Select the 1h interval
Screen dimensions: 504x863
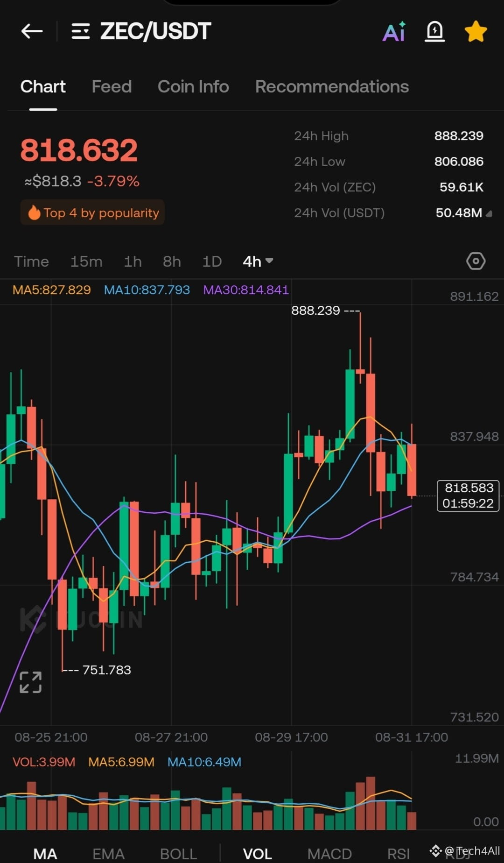point(133,261)
